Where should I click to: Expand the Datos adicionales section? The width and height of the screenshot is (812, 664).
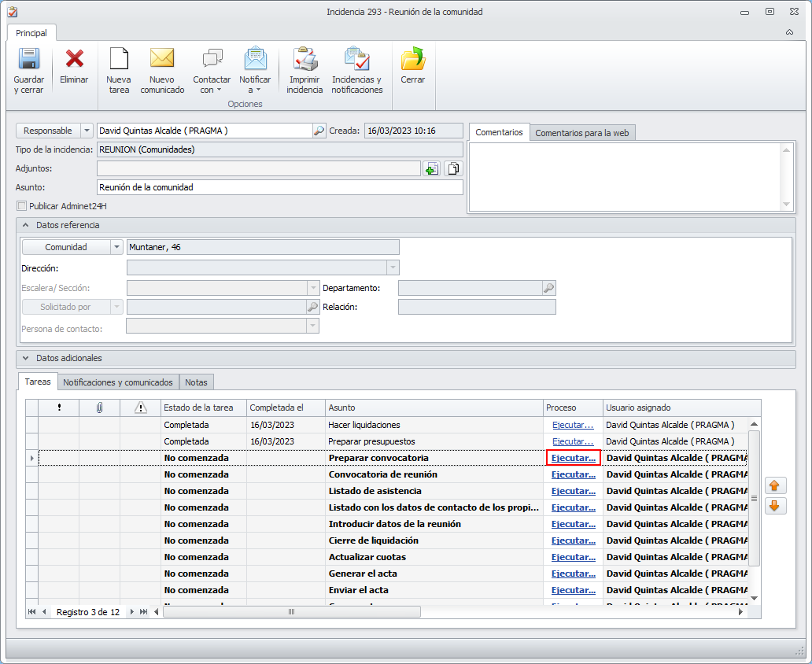26,358
